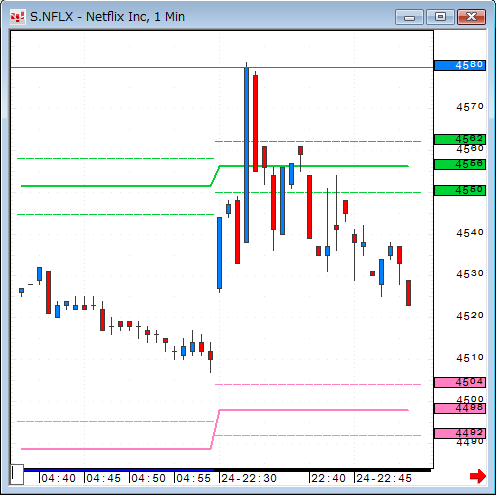
Task: Minimize the S.NFLX chart window
Action: pyautogui.click(x=409, y=17)
